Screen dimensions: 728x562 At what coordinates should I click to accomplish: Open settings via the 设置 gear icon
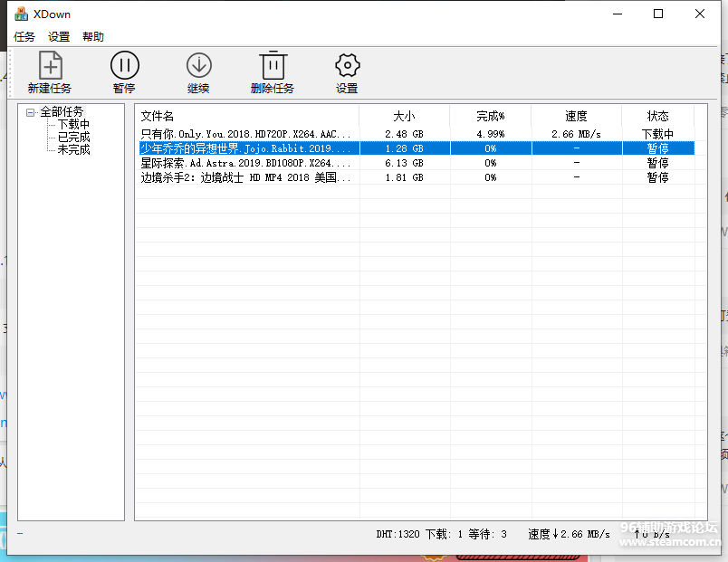point(347,66)
